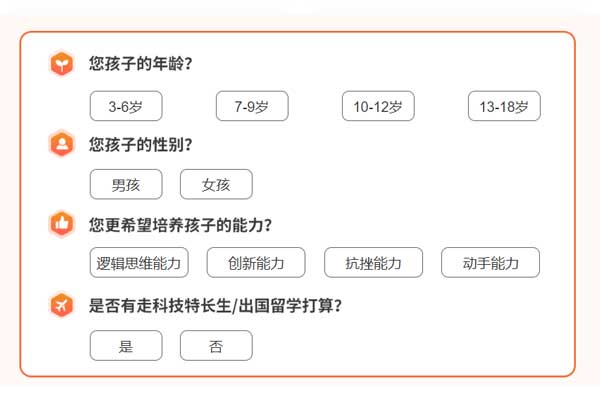
Task: Click the sprout icon beside the age question
Action: point(62,64)
